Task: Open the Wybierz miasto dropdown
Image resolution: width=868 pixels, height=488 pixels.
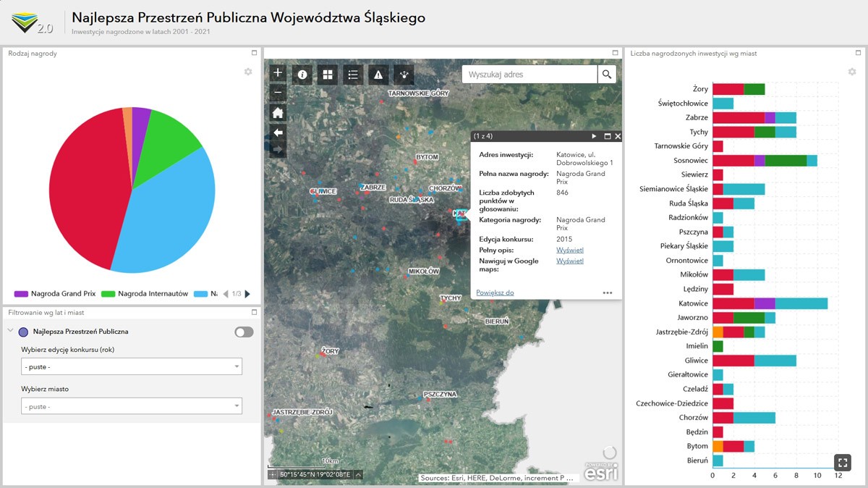Action: (131, 406)
